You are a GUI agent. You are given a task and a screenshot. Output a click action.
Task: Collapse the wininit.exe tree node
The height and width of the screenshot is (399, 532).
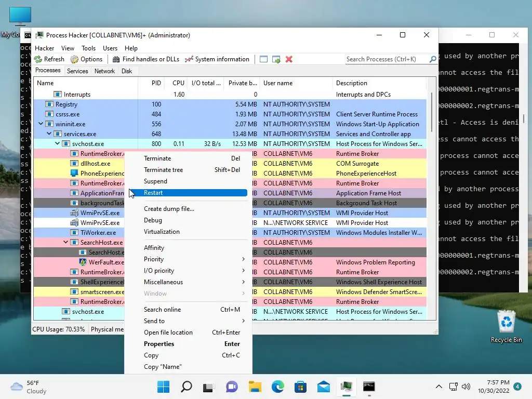click(41, 124)
